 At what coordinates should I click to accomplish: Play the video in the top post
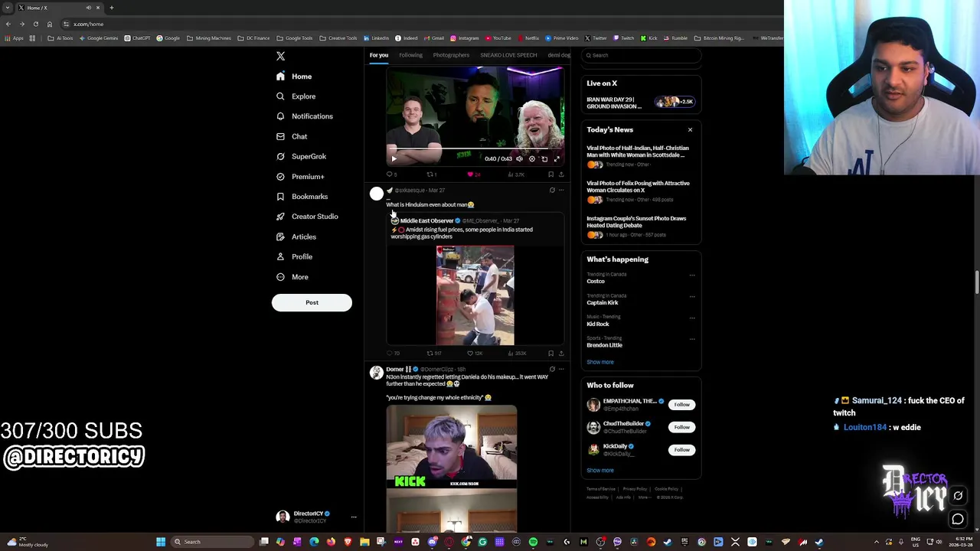[394, 159]
